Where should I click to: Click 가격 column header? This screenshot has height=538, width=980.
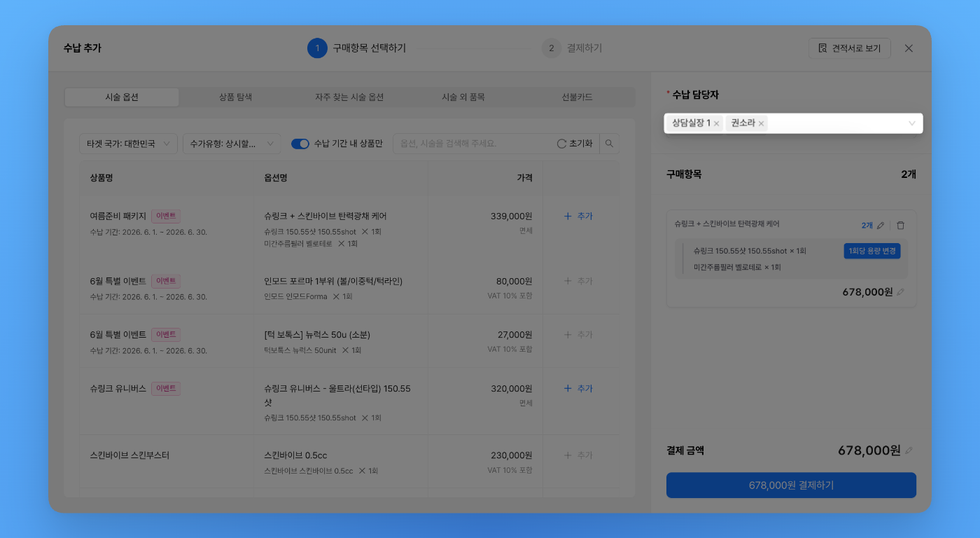[x=525, y=178]
